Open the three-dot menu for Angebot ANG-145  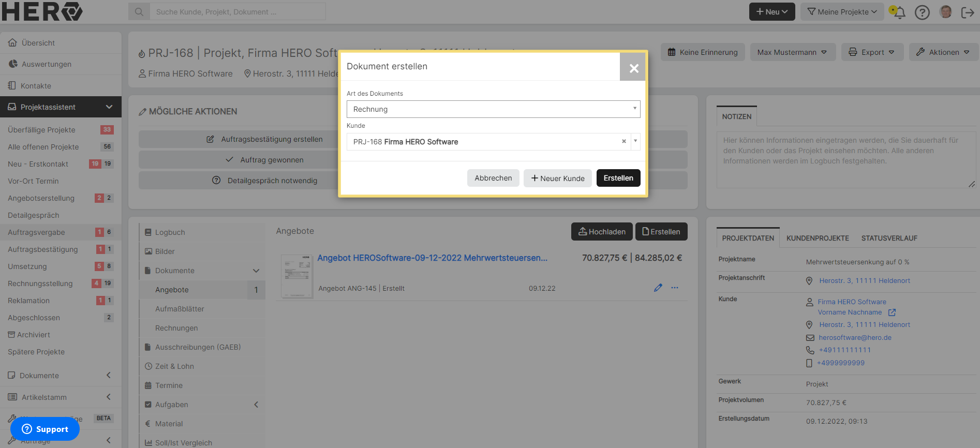coord(674,288)
